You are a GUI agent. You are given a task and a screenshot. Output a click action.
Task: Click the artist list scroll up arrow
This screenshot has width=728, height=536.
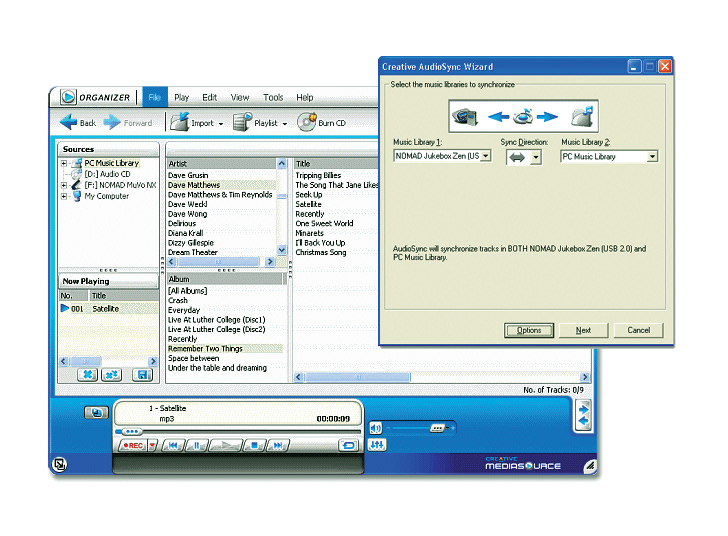282,163
